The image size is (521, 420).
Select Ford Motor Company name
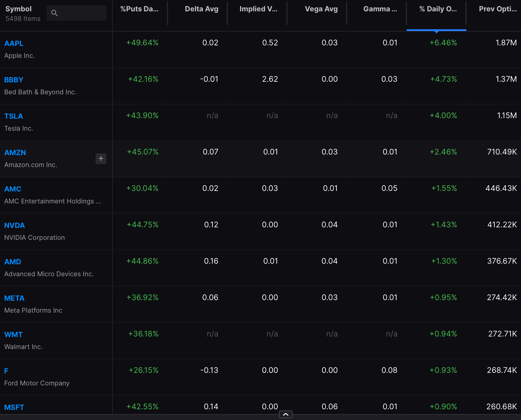tap(37, 383)
